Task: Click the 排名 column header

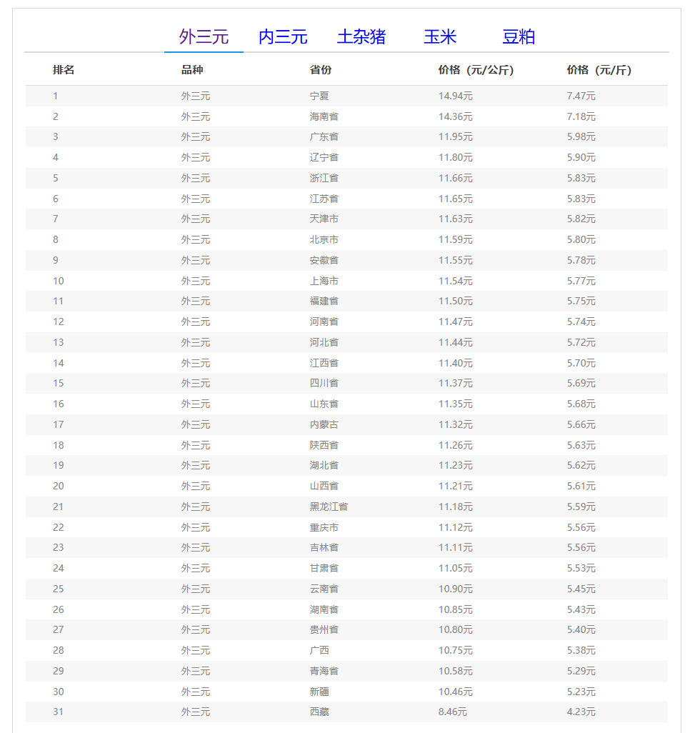Action: pos(64,70)
